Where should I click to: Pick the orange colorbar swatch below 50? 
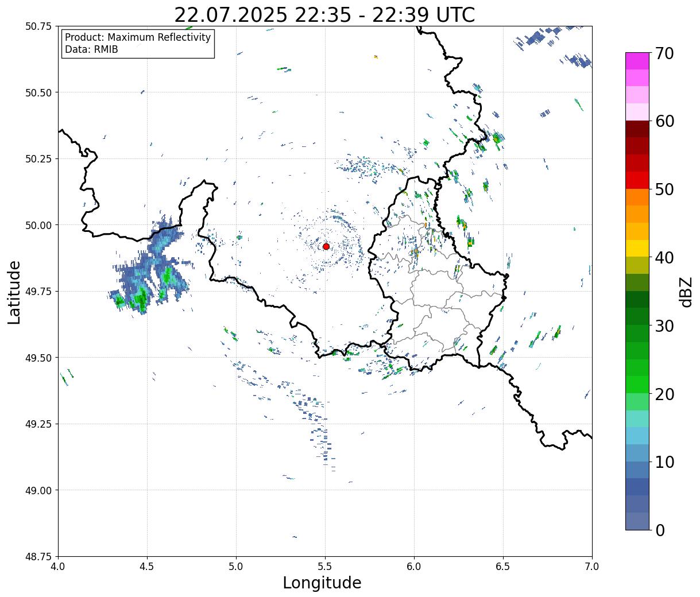point(637,197)
